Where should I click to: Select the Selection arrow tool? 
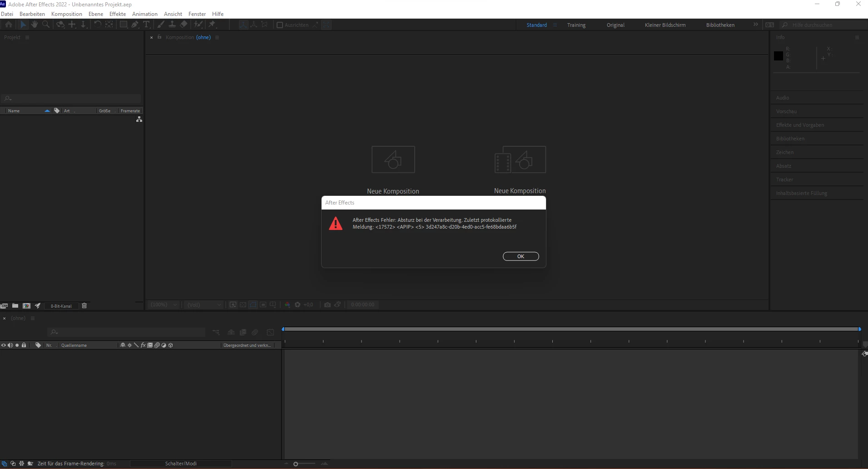click(23, 25)
